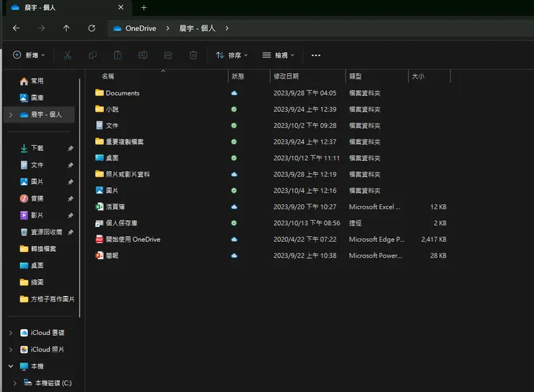Click the sidebar vertical scrollbar

(79, 198)
